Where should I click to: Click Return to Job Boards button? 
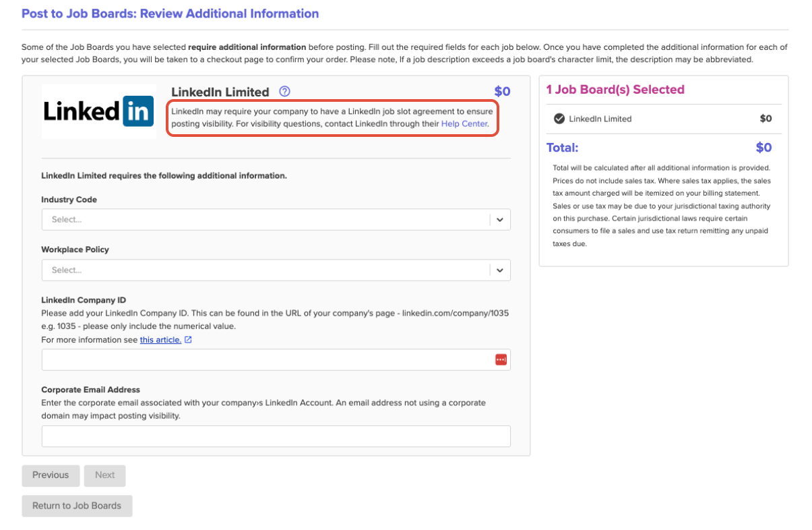(x=77, y=506)
